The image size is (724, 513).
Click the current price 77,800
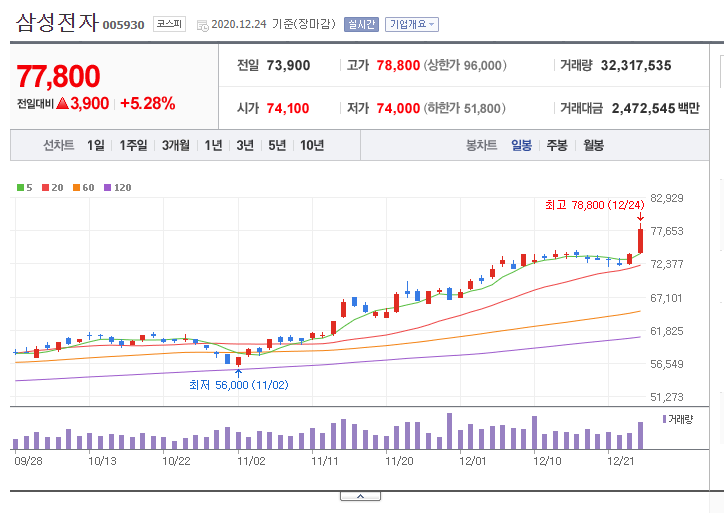pyautogui.click(x=58, y=76)
